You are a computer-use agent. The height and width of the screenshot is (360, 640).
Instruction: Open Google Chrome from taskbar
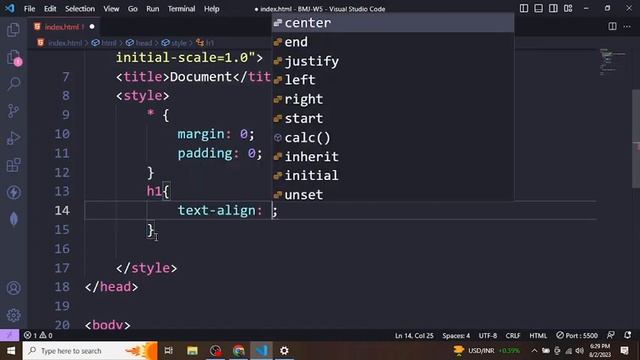(239, 351)
